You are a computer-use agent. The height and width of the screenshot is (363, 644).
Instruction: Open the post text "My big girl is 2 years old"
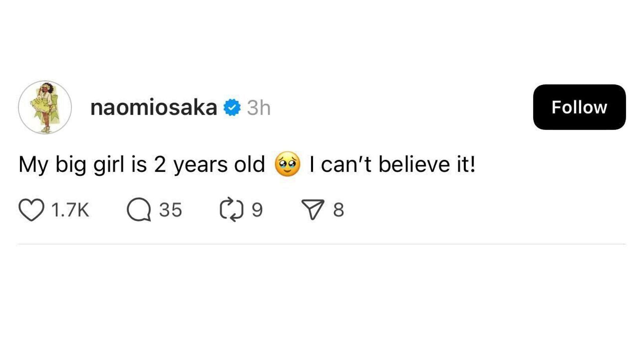pyautogui.click(x=142, y=164)
